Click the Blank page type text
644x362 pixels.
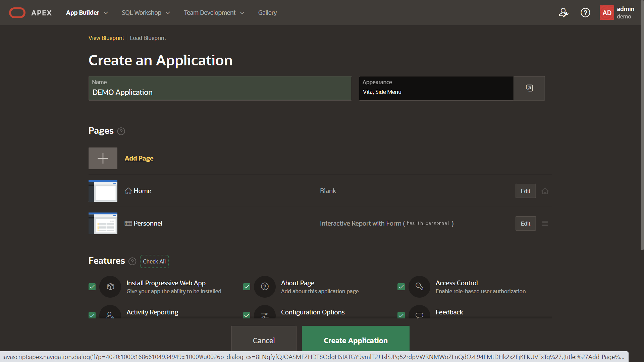pyautogui.click(x=328, y=191)
